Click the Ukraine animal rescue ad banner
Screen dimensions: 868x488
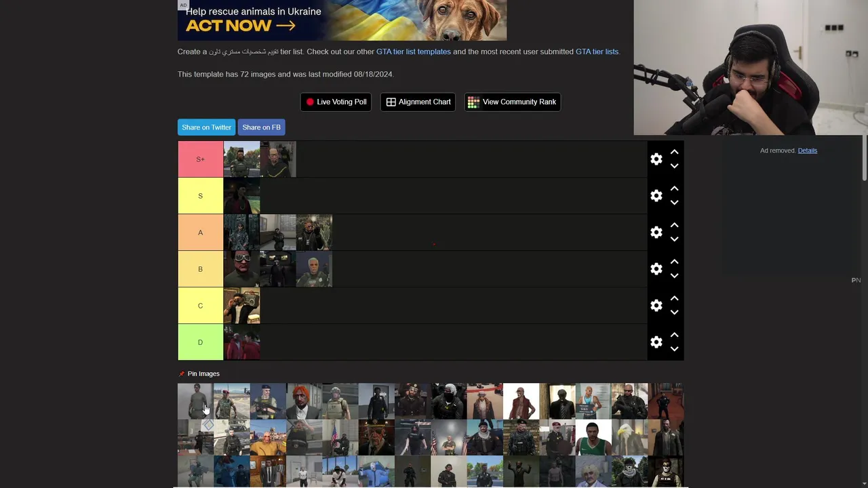(x=342, y=20)
